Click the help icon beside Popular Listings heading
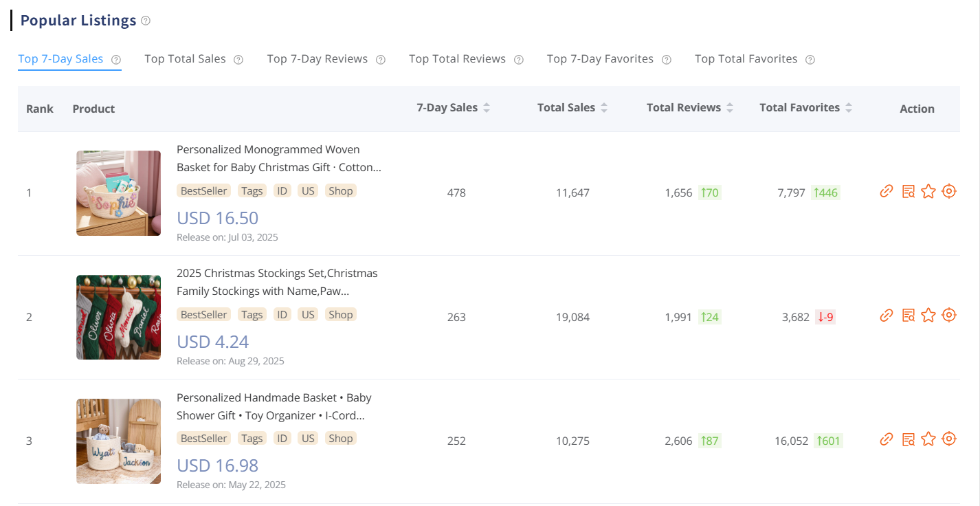980x506 pixels. pyautogui.click(x=145, y=21)
